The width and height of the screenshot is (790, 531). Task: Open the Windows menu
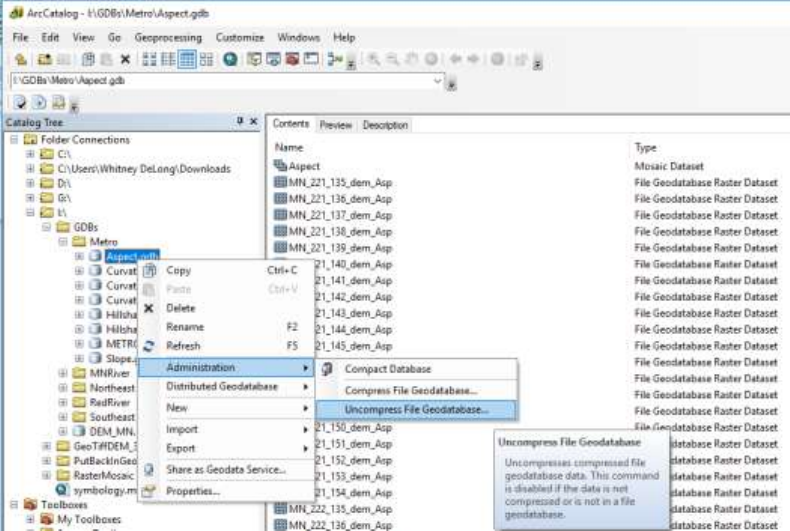298,37
